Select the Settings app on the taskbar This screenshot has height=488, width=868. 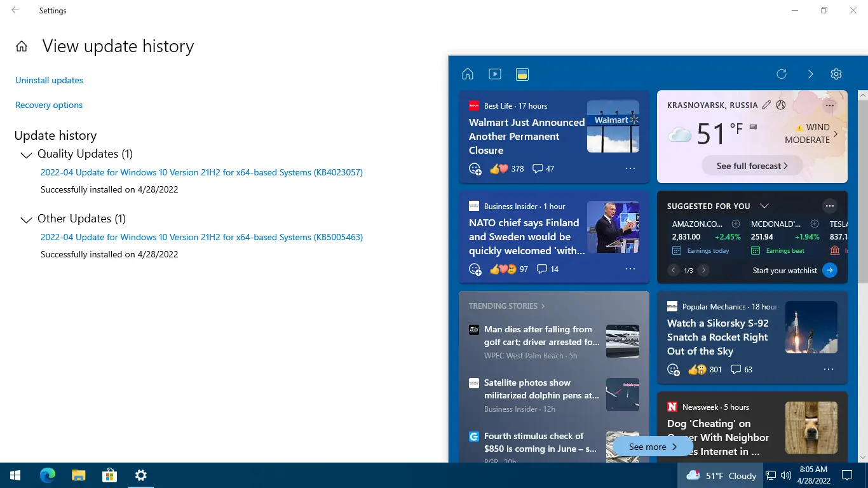point(141,475)
